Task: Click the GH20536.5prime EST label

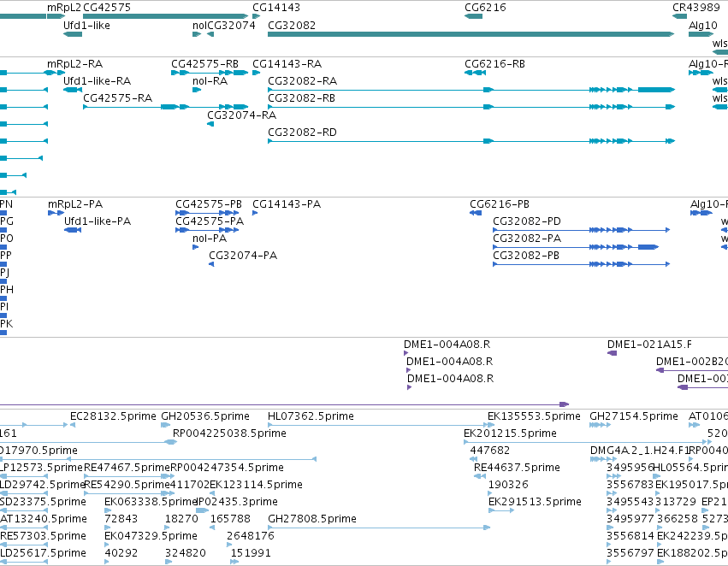Action: tap(205, 416)
